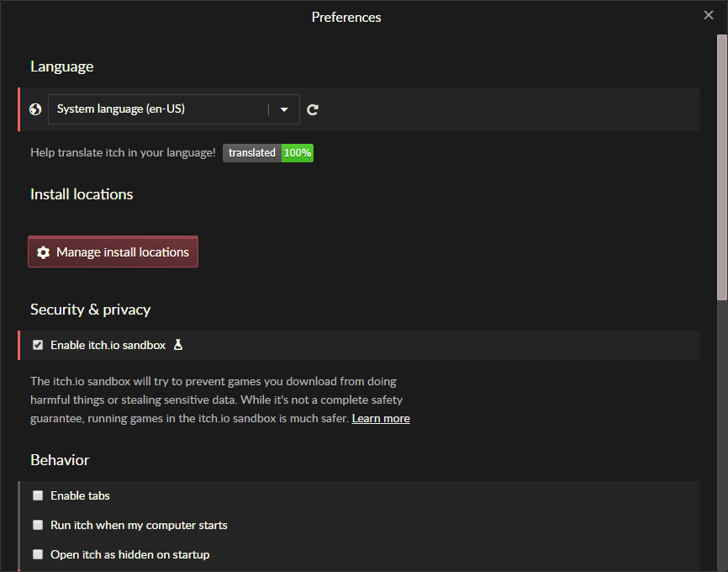Disable the itch.io sandbox

coord(38,344)
